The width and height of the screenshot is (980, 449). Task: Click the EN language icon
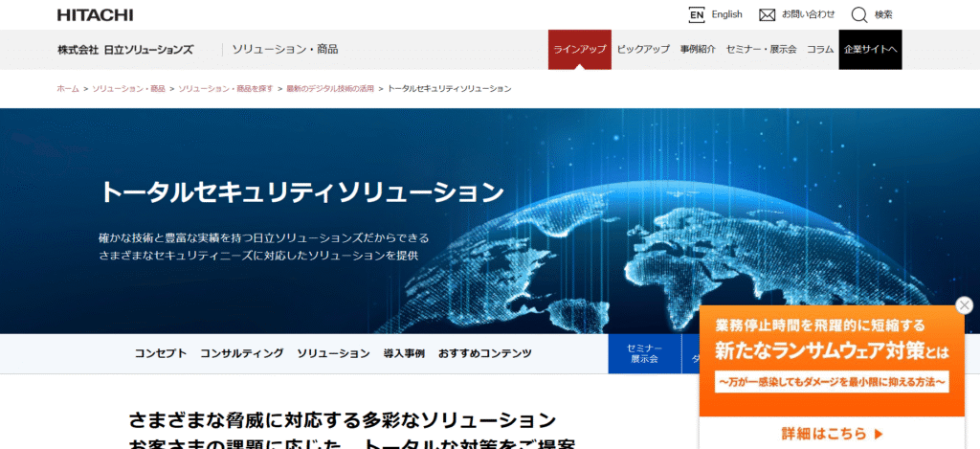tap(697, 14)
